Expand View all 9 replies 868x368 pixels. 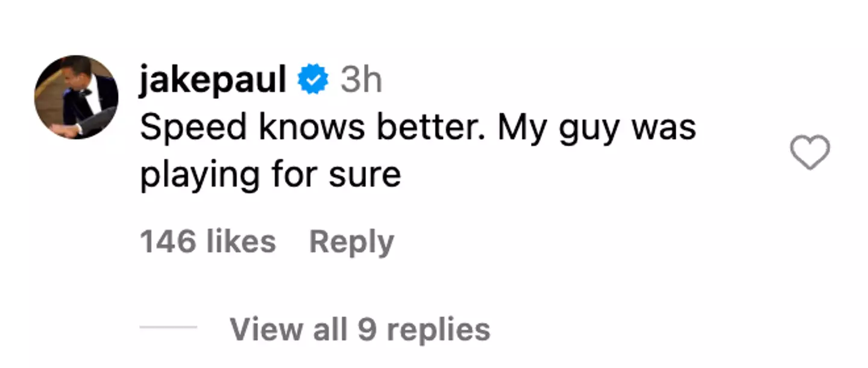(x=360, y=329)
